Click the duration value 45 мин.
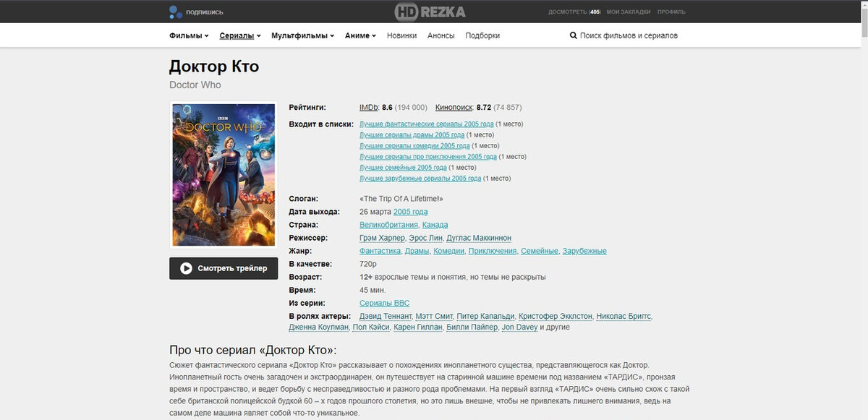The width and height of the screenshot is (868, 420). pos(373,290)
